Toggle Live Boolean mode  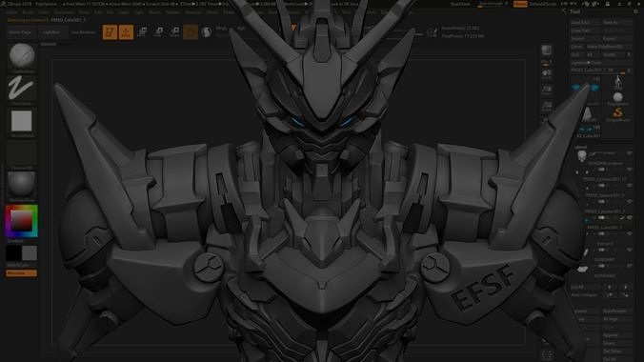[x=84, y=32]
